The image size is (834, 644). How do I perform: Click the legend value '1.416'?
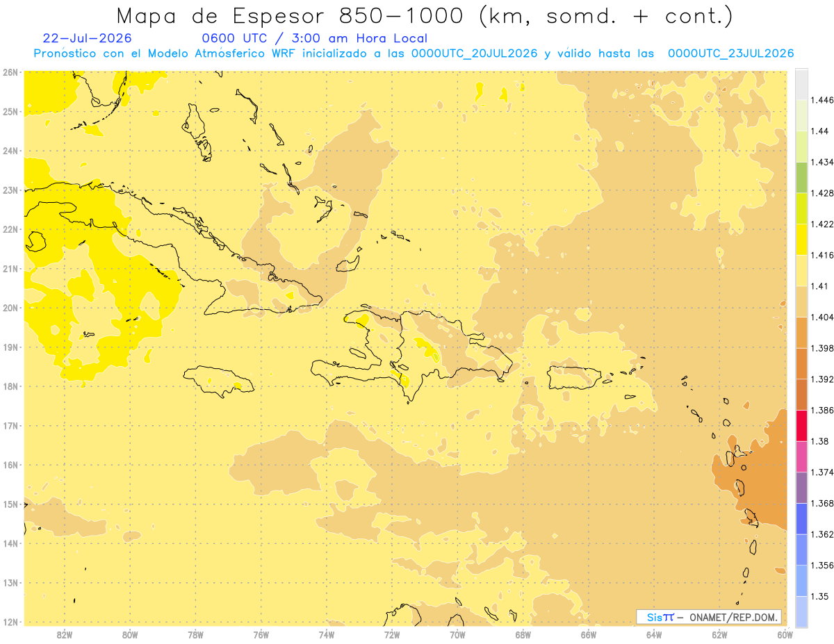pyautogui.click(x=821, y=255)
